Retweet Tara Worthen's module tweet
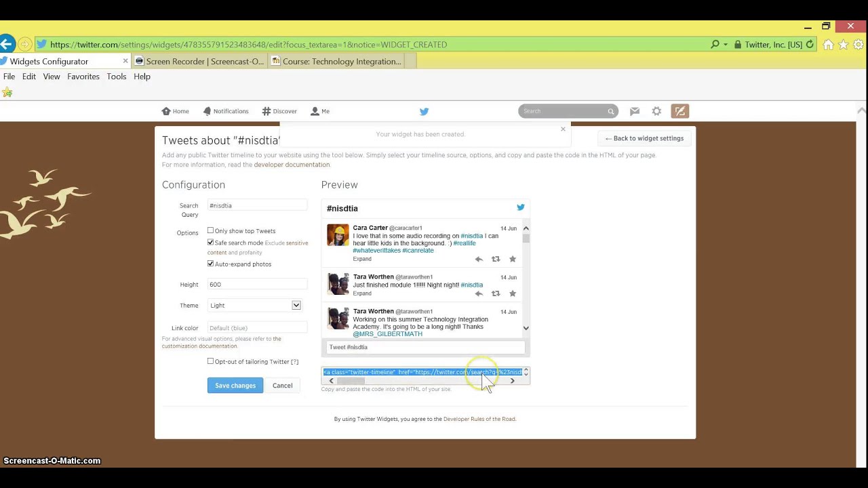The width and height of the screenshot is (868, 488). [496, 293]
